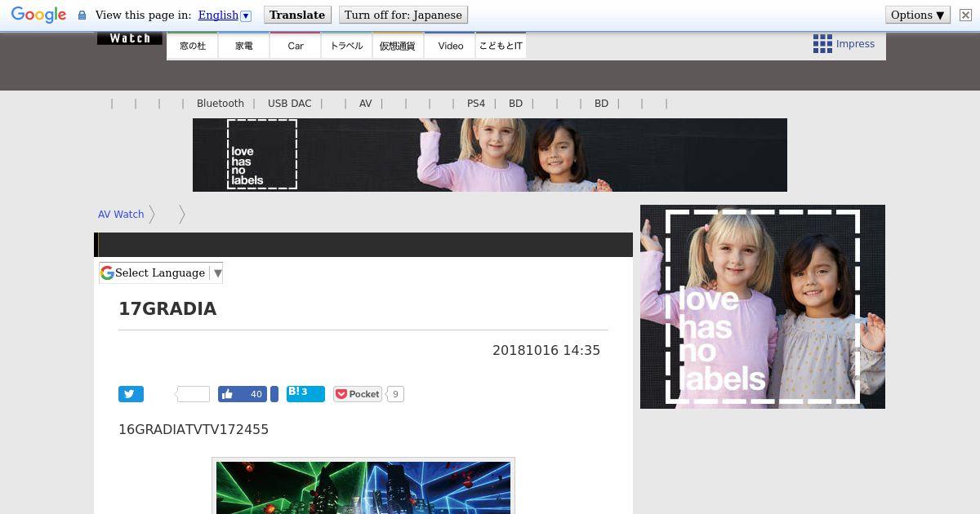Open the Options menu
The width and height of the screenshot is (980, 514).
918,15
